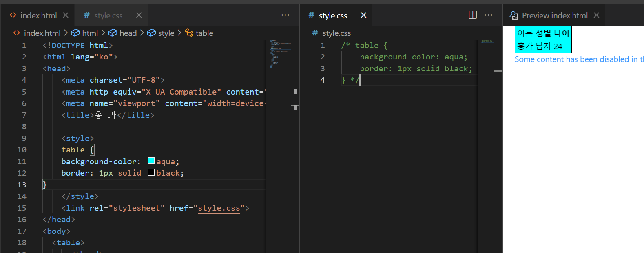This screenshot has width=644, height=253.
Task: Click the '이름' header in preview table
Action: point(525,33)
